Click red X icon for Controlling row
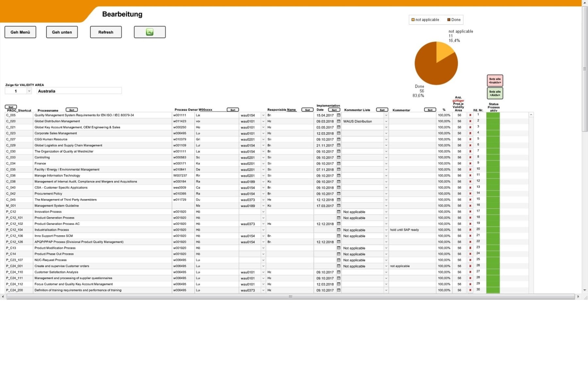The width and height of the screenshot is (588, 392). 470,157
